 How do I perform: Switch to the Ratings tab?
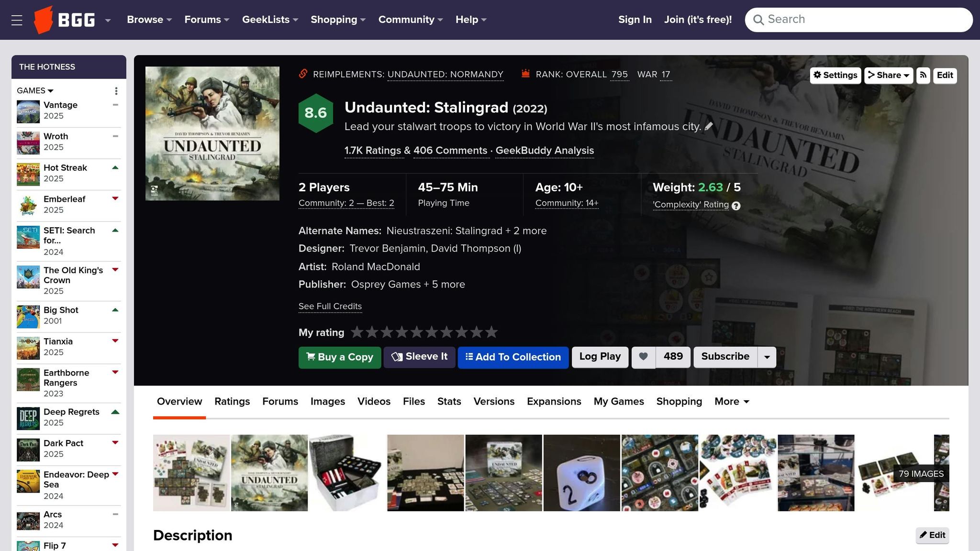tap(232, 401)
